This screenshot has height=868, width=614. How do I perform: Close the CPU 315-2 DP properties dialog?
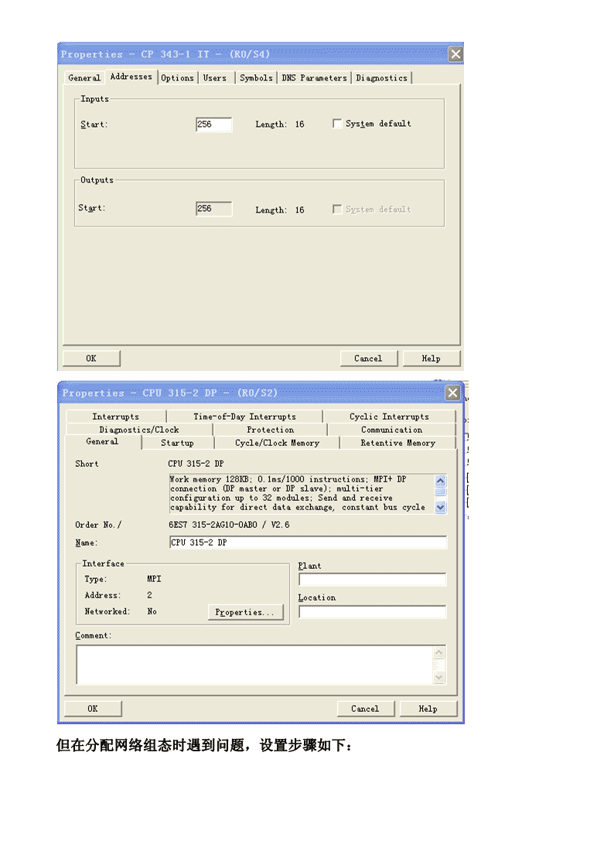click(452, 393)
